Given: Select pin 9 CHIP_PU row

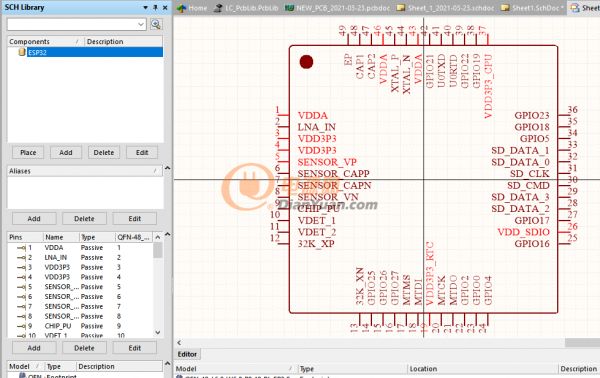Looking at the screenshot, I should tap(80, 326).
